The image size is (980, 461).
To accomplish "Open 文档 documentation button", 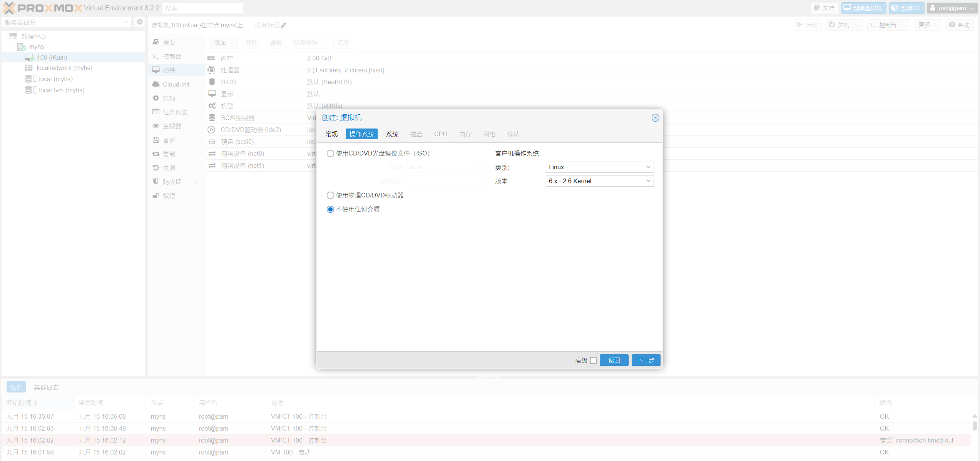I will tap(824, 8).
